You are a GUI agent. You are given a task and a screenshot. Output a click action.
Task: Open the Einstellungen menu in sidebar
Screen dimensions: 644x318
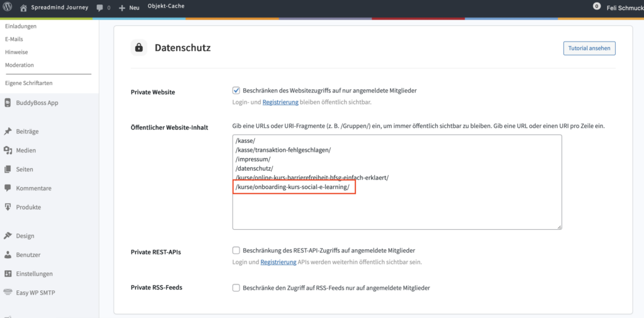point(34,274)
